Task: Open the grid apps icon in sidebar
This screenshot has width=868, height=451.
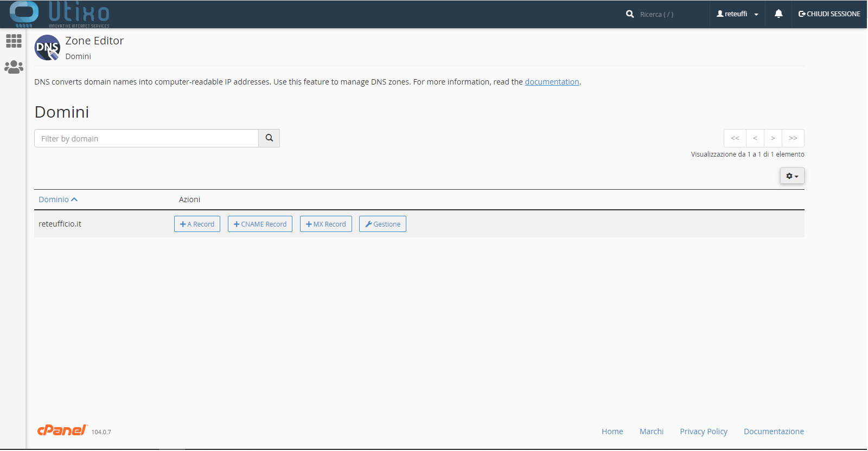Action: 14,41
